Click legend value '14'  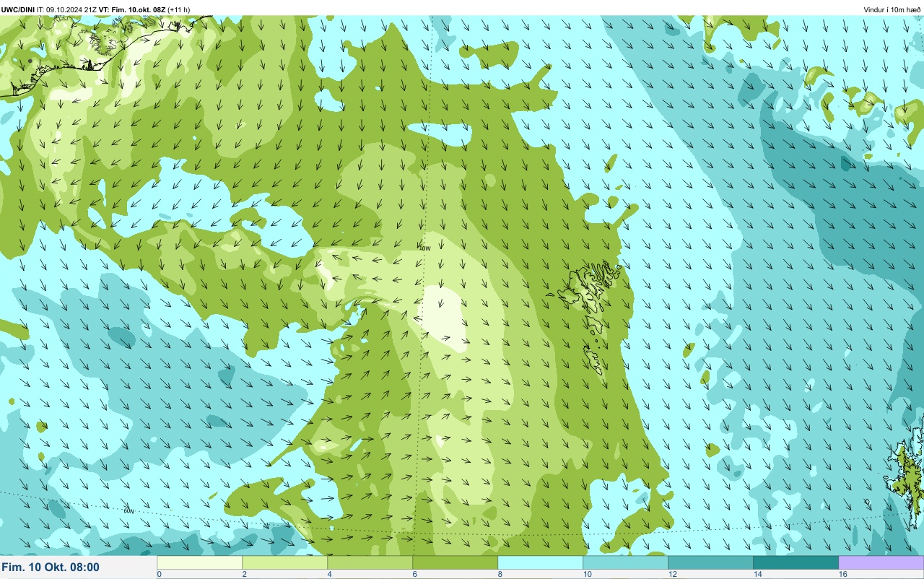[x=758, y=574]
